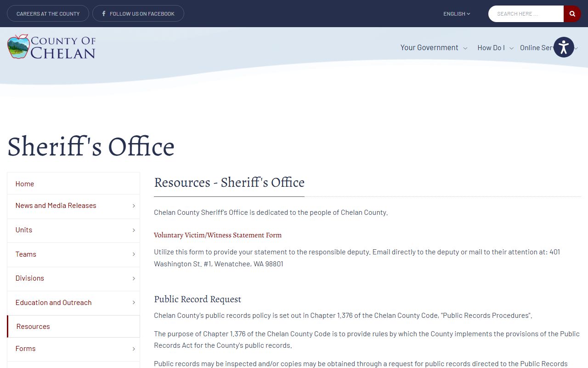Click the 'Chelan County's public records policy' paragraph
Screen dimensions: 588x368
(343, 316)
